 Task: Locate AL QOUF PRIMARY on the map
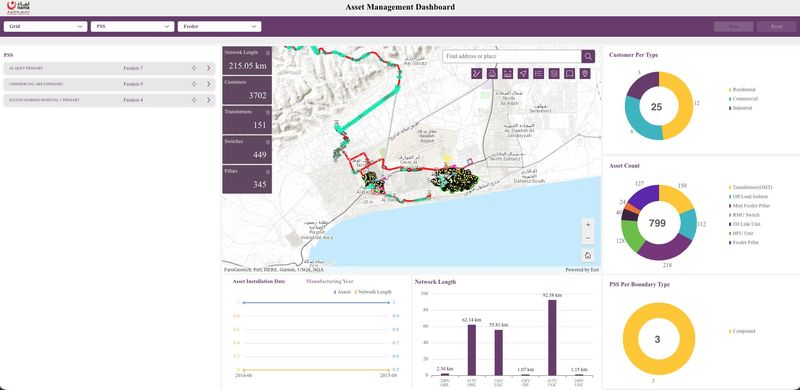point(194,68)
